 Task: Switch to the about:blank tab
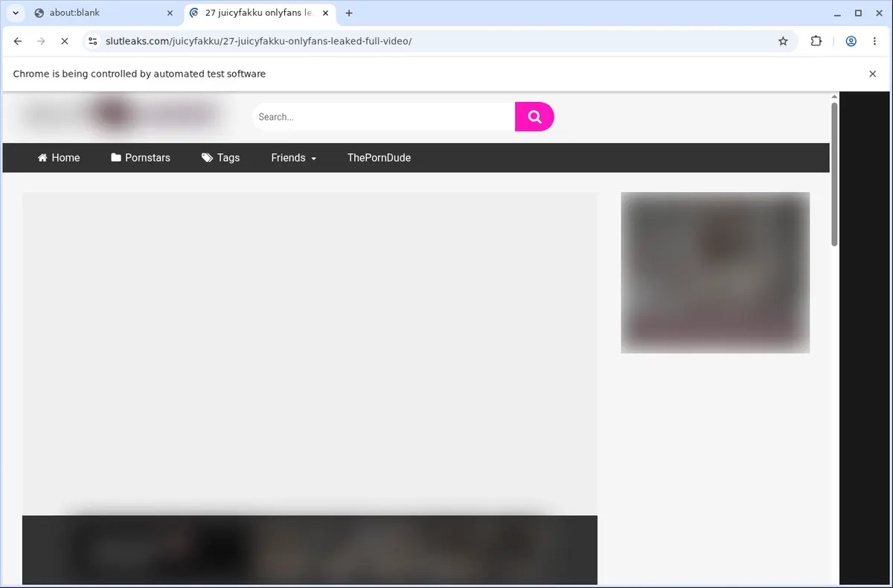[104, 13]
